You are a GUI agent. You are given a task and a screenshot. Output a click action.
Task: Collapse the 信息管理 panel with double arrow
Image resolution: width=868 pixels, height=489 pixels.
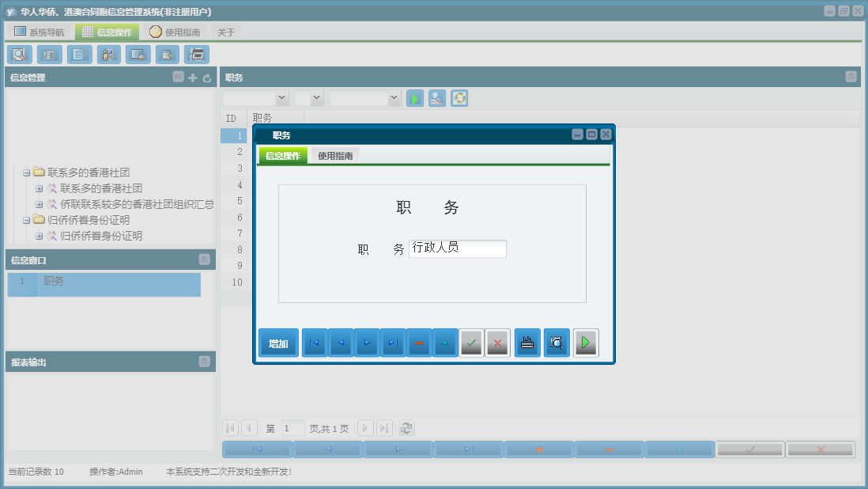[x=178, y=77]
